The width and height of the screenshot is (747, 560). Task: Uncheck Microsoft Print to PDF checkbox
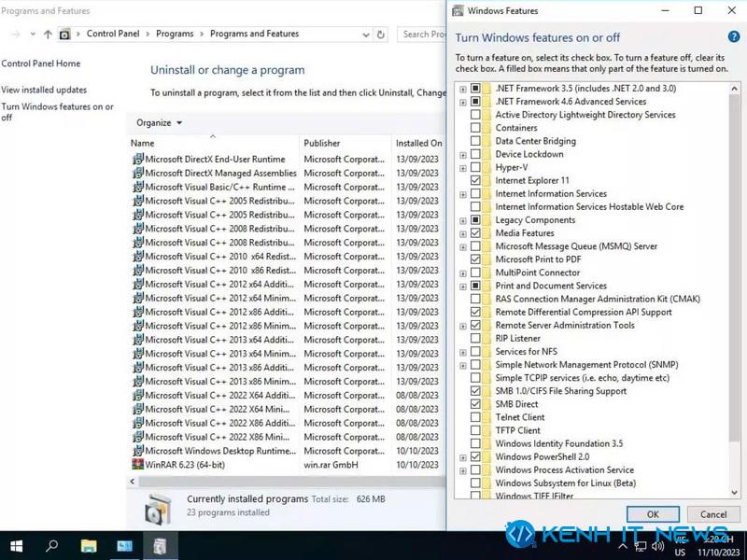pyautogui.click(x=475, y=259)
